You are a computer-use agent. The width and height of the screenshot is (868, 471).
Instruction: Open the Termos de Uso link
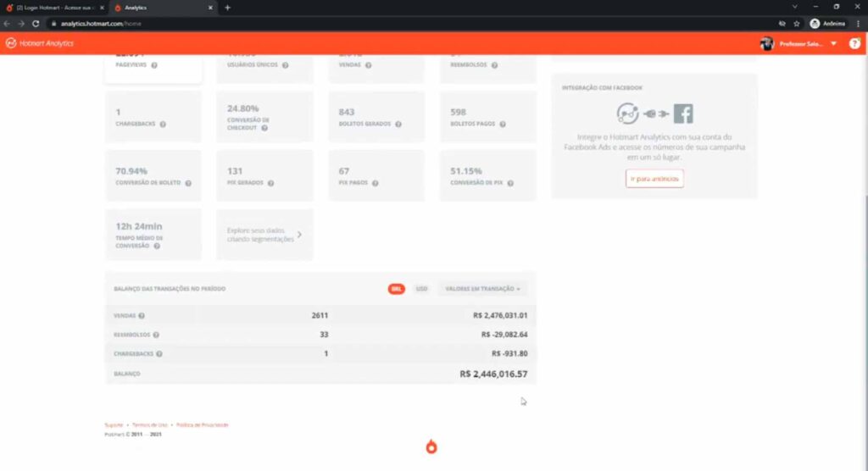pyautogui.click(x=150, y=424)
